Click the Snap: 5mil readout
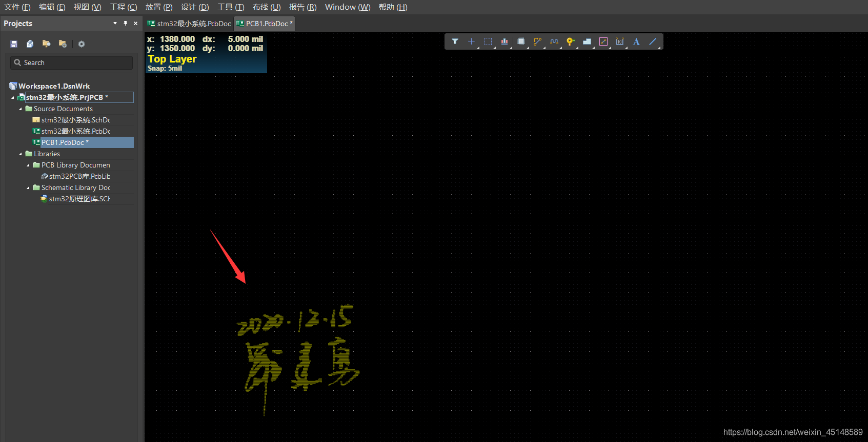Image resolution: width=868 pixels, height=442 pixels. (165, 69)
